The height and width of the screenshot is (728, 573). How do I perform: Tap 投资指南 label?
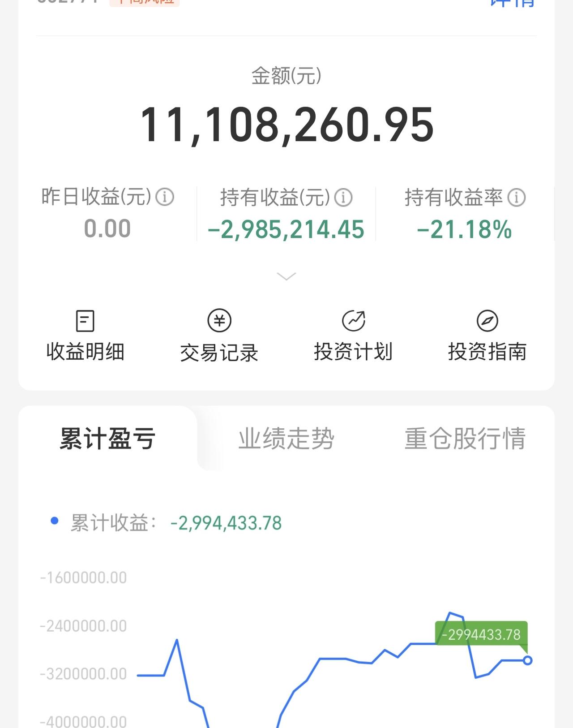click(x=487, y=352)
